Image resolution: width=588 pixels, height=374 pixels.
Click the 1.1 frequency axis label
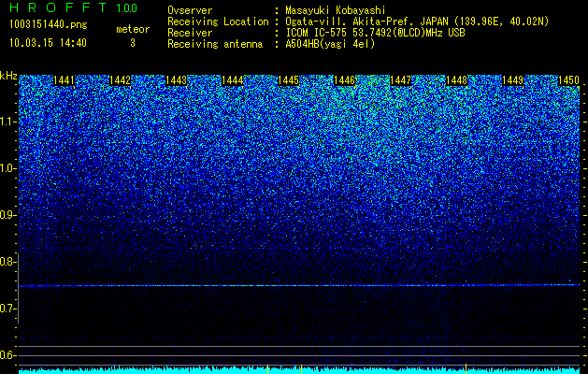(7, 122)
